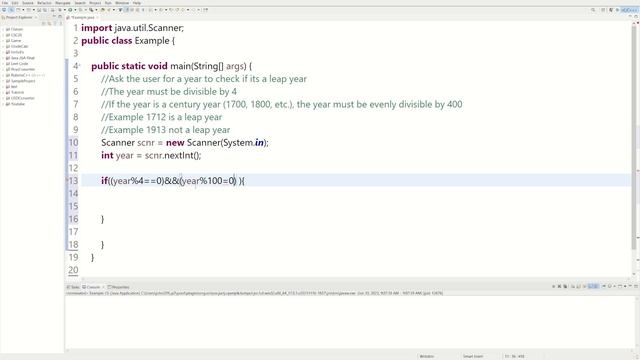Click inside the Console output area
Screen dimensions: 640x360
point(349,322)
